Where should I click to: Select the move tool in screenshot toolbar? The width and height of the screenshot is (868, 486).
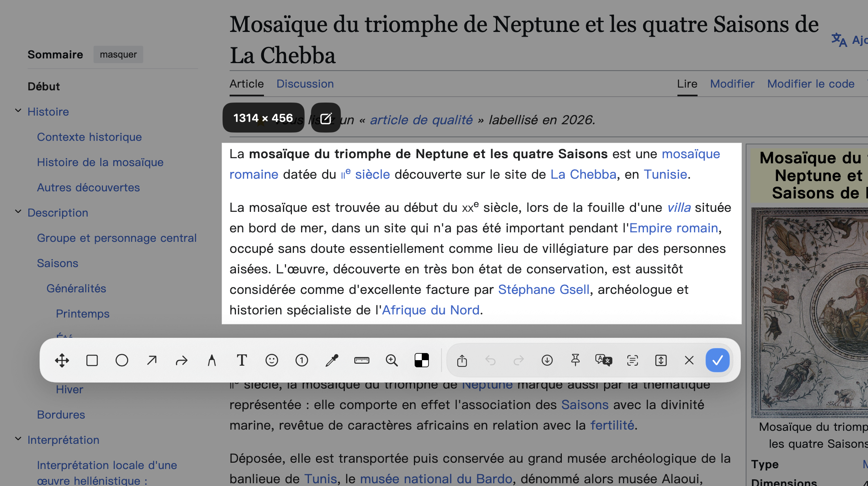coord(62,360)
